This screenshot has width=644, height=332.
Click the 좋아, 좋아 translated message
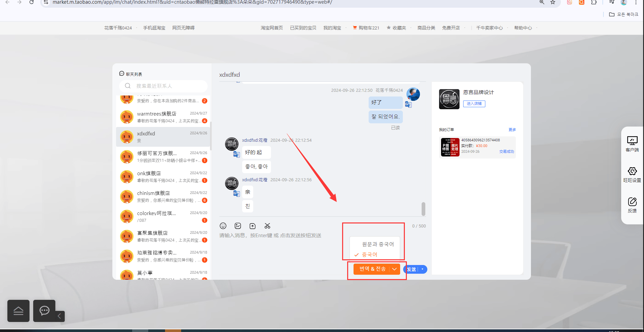pyautogui.click(x=256, y=167)
